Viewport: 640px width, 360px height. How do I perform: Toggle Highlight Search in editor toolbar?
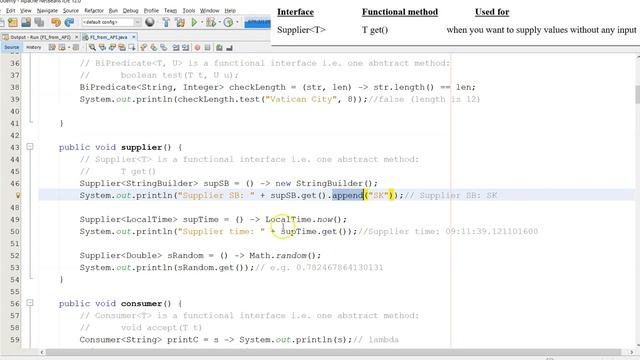pyautogui.click(x=122, y=47)
